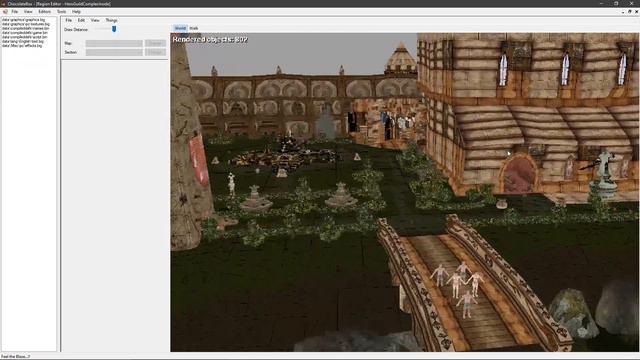This screenshot has height=360, width=640.
Task: Open the main File menu
Action: pos(15,12)
